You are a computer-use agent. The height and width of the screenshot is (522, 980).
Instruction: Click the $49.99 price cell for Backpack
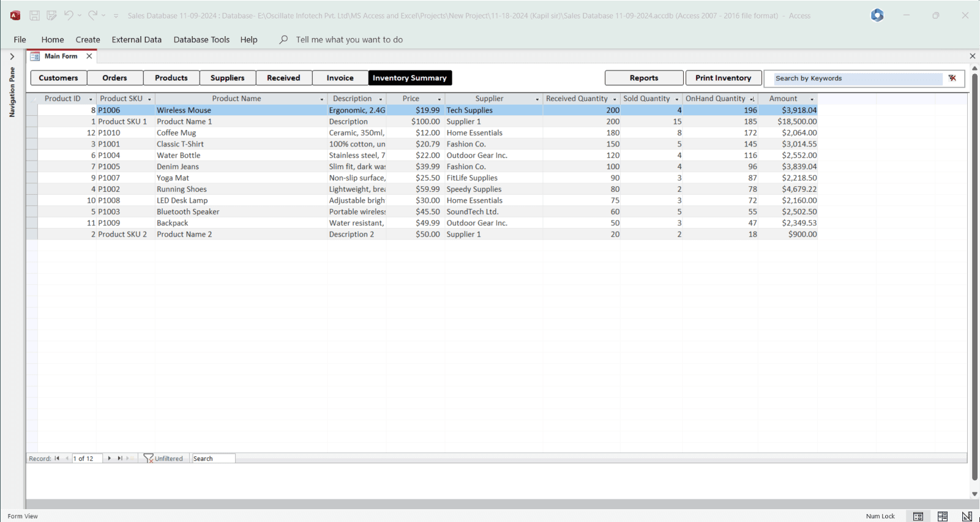pyautogui.click(x=416, y=223)
